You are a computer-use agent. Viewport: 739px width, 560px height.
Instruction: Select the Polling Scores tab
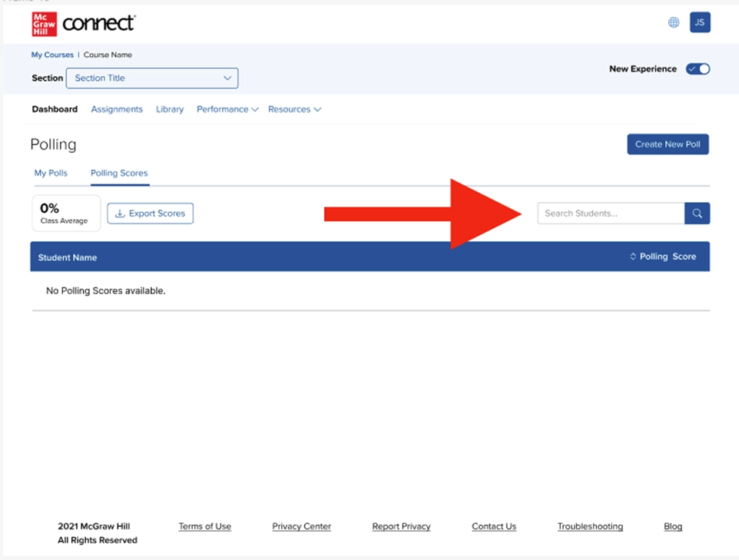click(x=119, y=173)
